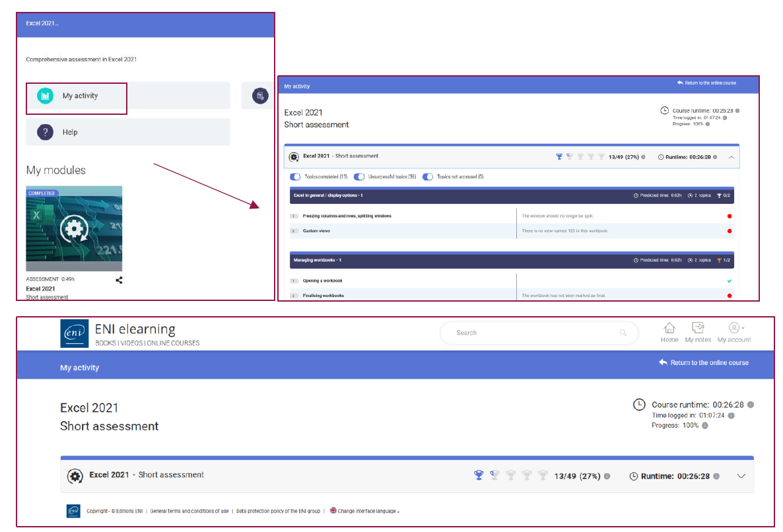The width and height of the screenshot is (783, 532).
Task: Open Help in the module menu panel
Action: (x=128, y=132)
